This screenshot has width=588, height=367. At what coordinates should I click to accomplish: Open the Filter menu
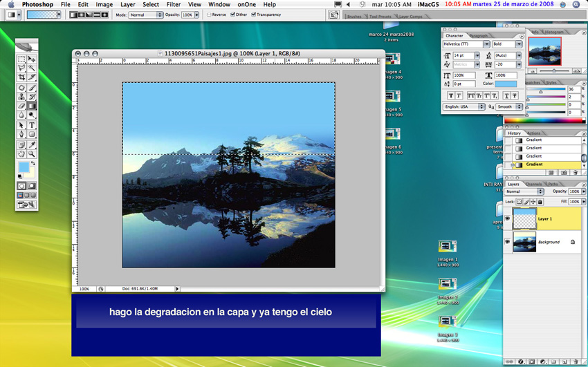[x=173, y=5]
